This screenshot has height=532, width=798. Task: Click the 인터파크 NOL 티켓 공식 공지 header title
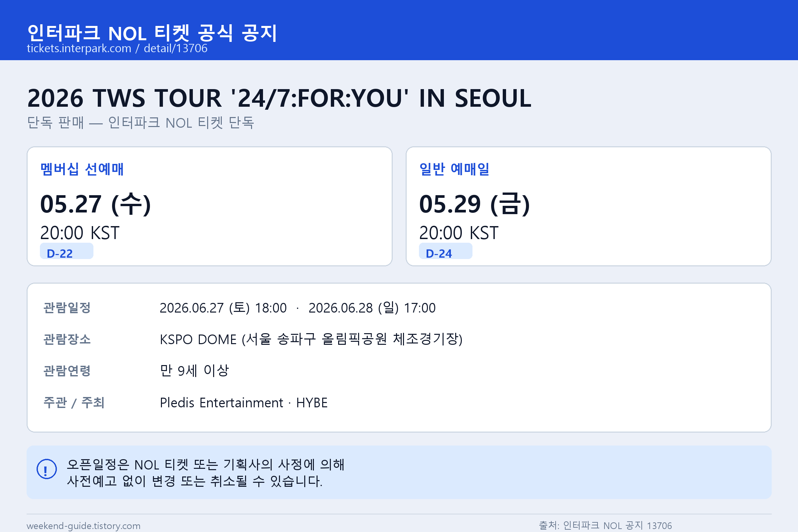coord(152,33)
